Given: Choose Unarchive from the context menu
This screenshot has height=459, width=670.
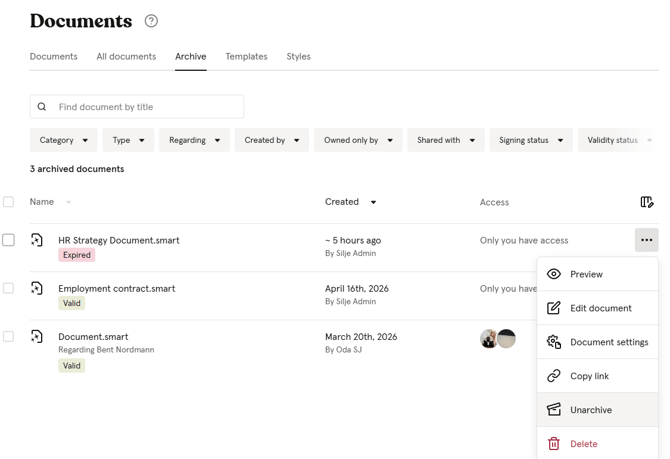Looking at the screenshot, I should (x=597, y=409).
